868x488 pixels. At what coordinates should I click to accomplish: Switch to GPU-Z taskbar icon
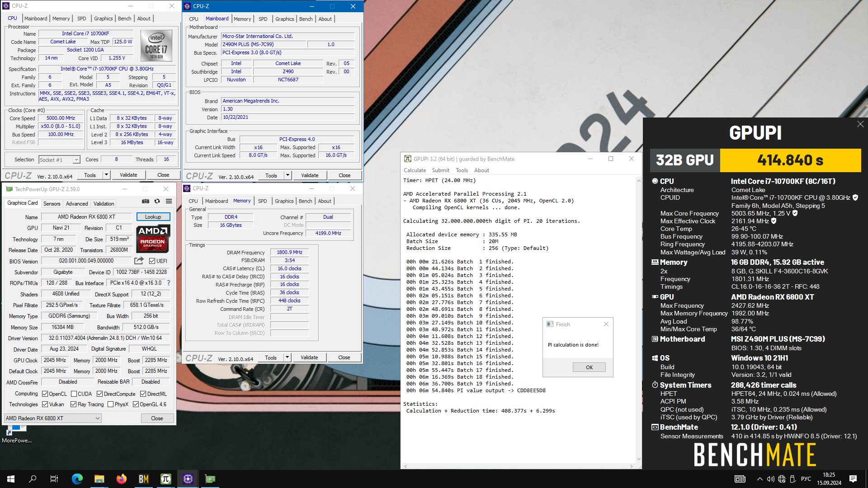coord(210,479)
